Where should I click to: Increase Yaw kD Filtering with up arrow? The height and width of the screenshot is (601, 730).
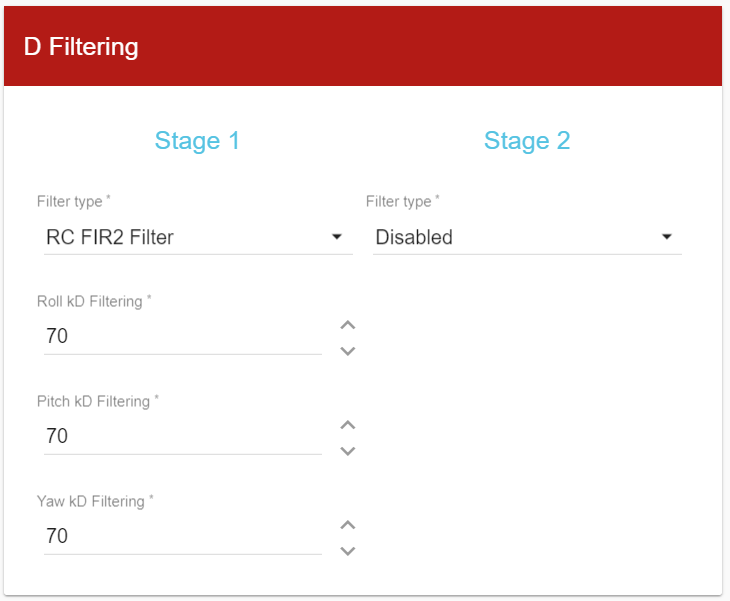[x=348, y=525]
